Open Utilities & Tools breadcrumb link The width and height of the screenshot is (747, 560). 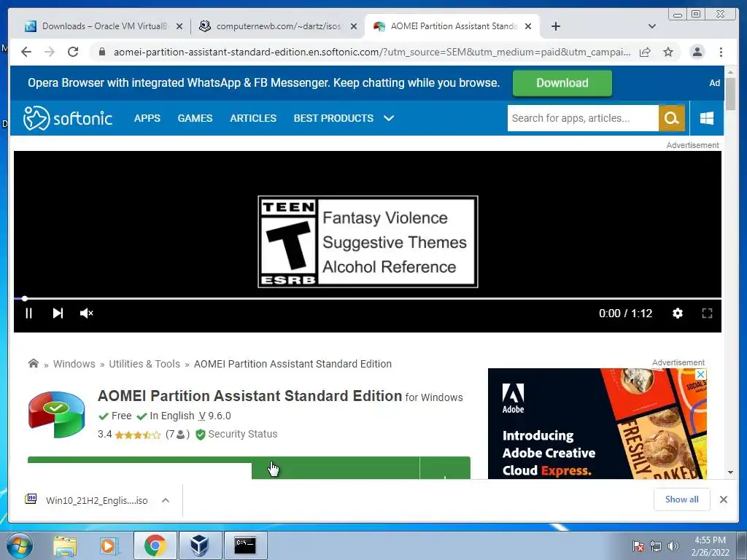(x=144, y=364)
